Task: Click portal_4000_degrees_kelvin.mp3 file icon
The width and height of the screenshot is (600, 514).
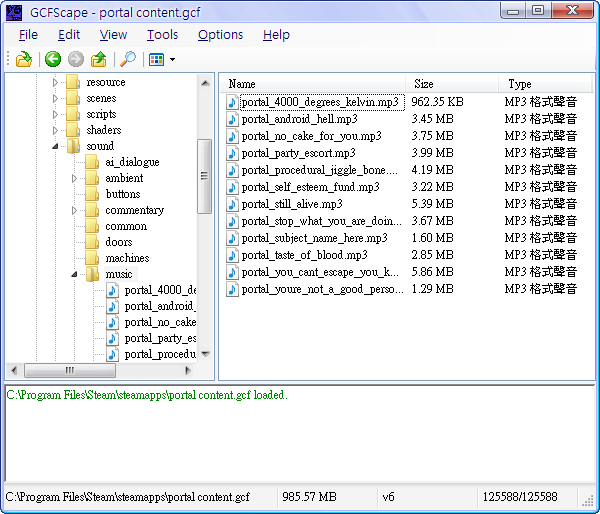Action: [232, 102]
